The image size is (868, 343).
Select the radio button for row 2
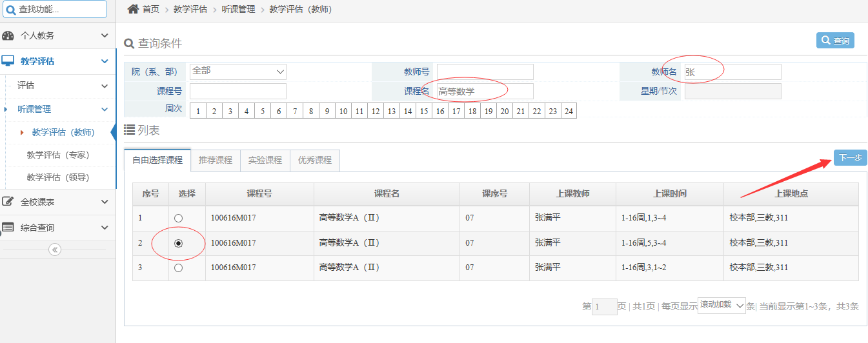pyautogui.click(x=178, y=243)
